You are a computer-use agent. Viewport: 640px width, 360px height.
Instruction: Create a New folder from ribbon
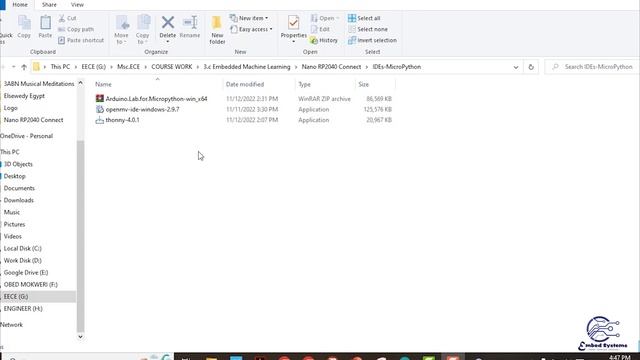coord(217,29)
